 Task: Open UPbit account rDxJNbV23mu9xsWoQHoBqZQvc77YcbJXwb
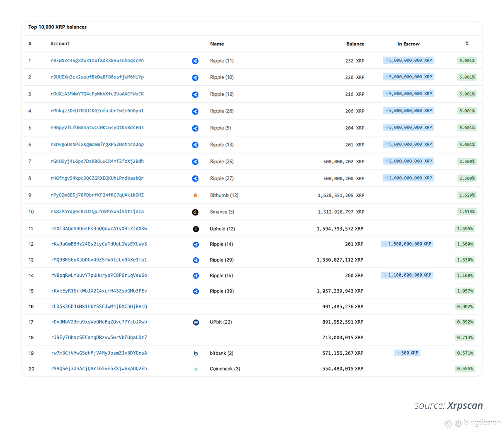click(99, 322)
